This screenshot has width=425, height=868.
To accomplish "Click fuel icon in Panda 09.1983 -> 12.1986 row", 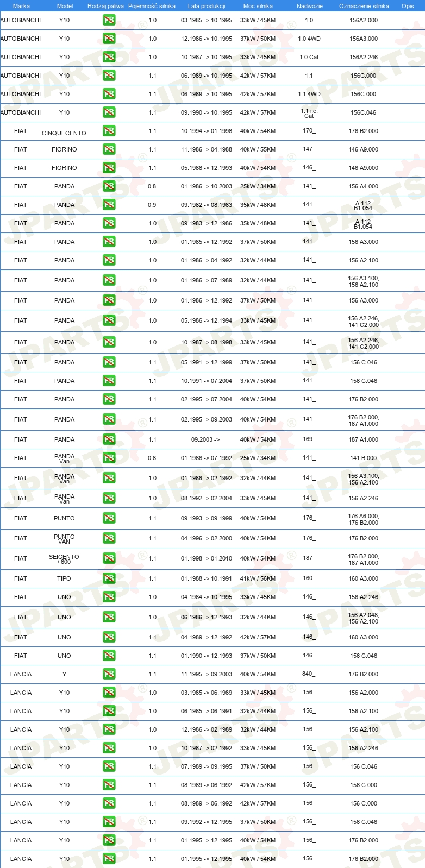I will (x=109, y=223).
